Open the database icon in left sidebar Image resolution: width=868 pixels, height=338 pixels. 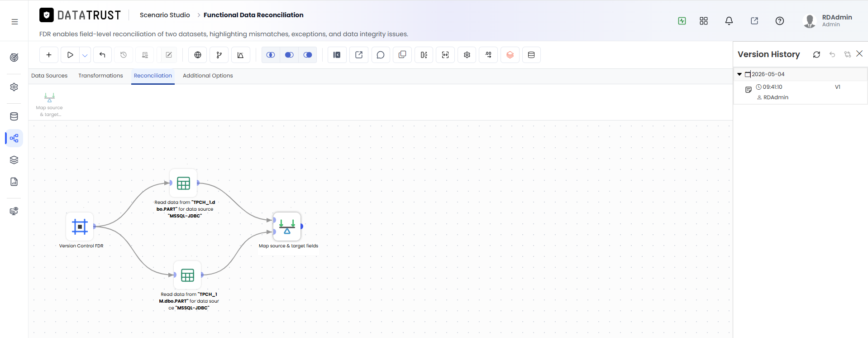14,116
